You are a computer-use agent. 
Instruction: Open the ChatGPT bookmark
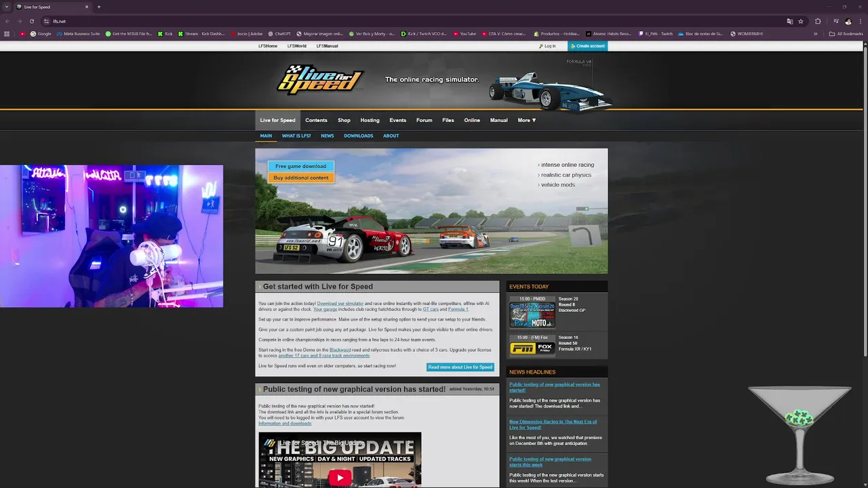pos(279,33)
